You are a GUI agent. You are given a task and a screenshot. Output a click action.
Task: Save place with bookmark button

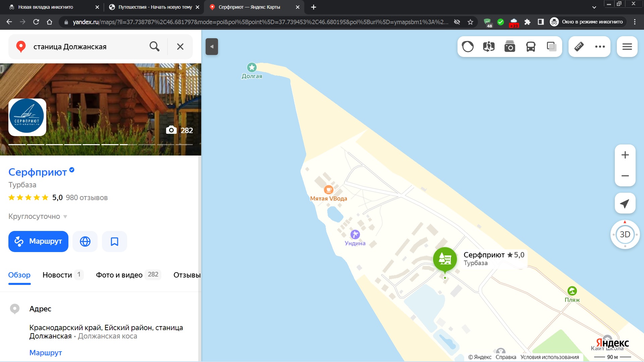pos(114,241)
